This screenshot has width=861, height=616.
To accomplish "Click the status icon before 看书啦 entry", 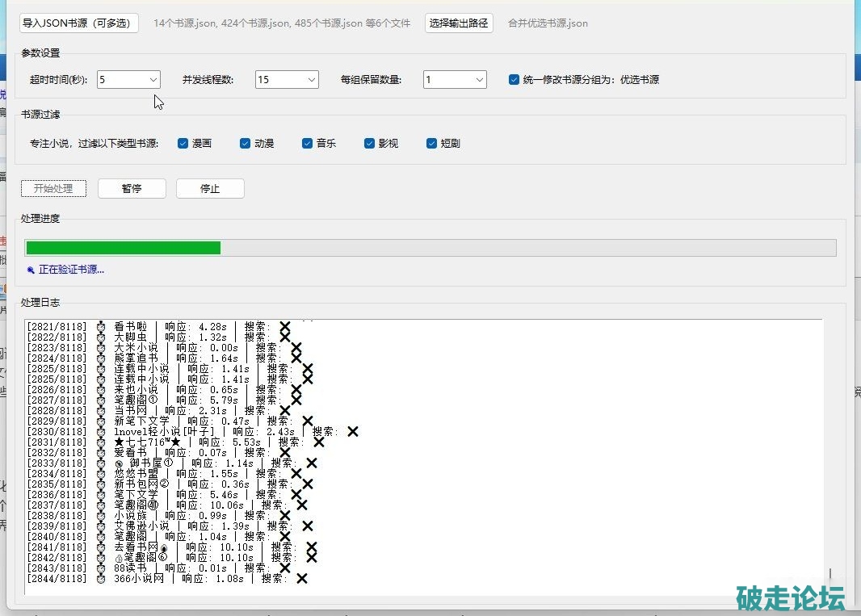I will (x=101, y=327).
